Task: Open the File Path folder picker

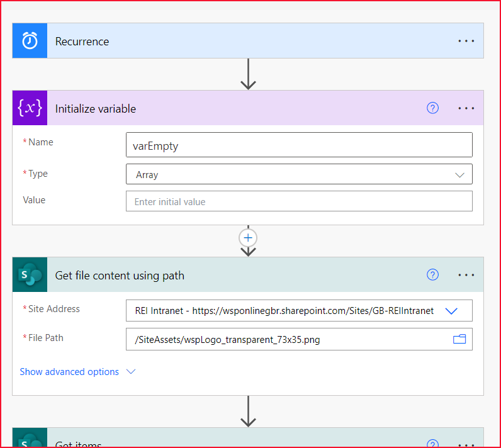Action: click(x=459, y=339)
